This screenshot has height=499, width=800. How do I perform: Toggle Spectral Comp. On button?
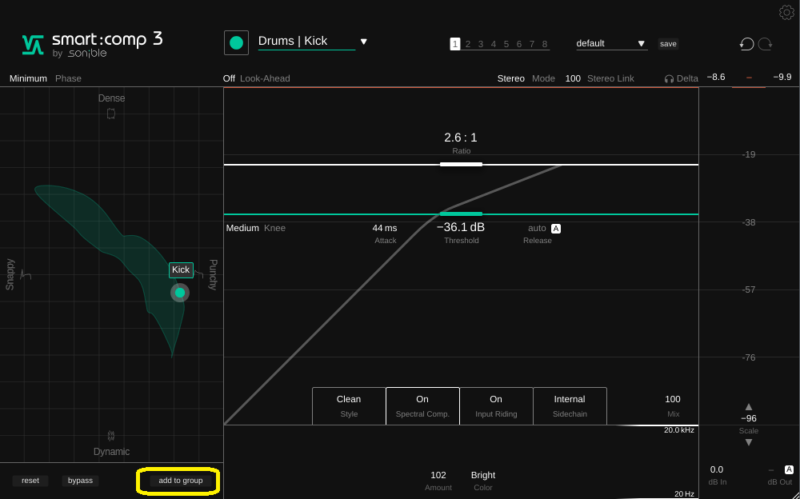click(422, 405)
